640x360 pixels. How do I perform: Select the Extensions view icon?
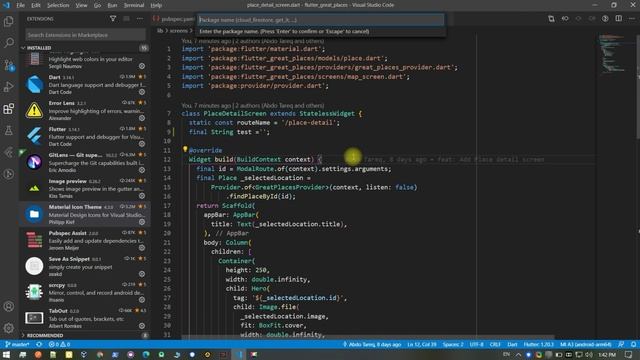(x=9, y=109)
